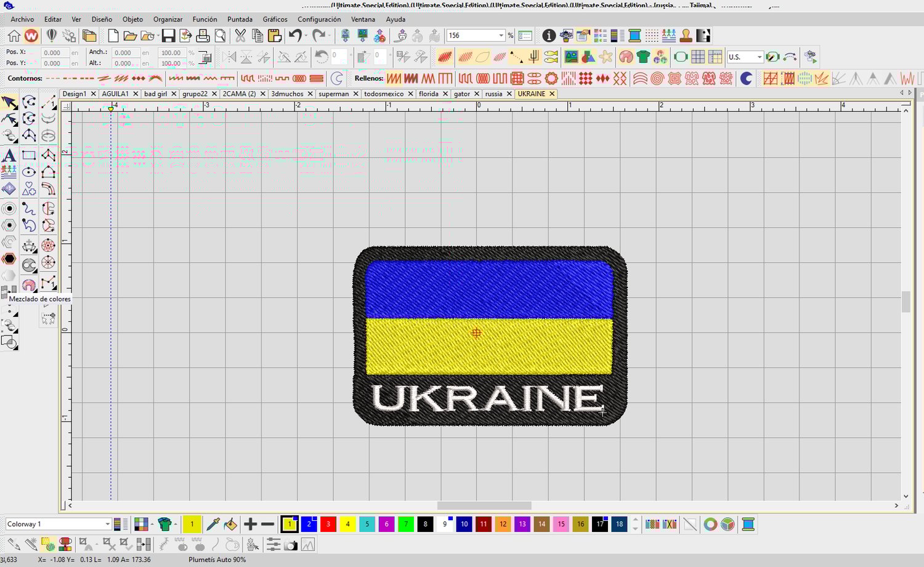Create a new blank design
This screenshot has height=567, width=924.
tap(113, 36)
